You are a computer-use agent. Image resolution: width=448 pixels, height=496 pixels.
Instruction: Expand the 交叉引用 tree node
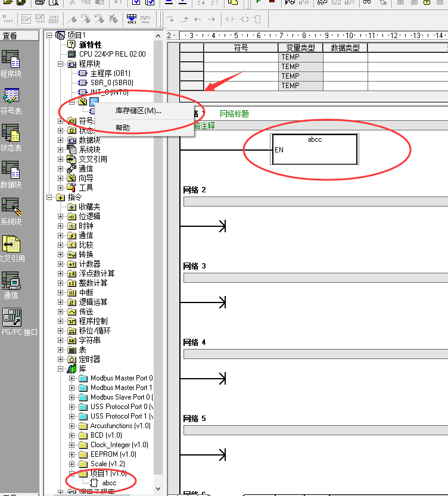tap(60, 159)
